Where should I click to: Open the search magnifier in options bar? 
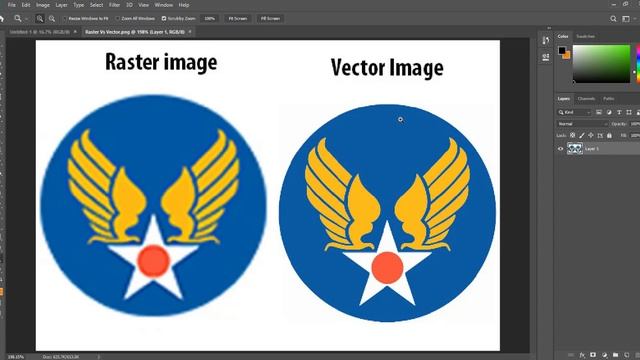pos(613,18)
